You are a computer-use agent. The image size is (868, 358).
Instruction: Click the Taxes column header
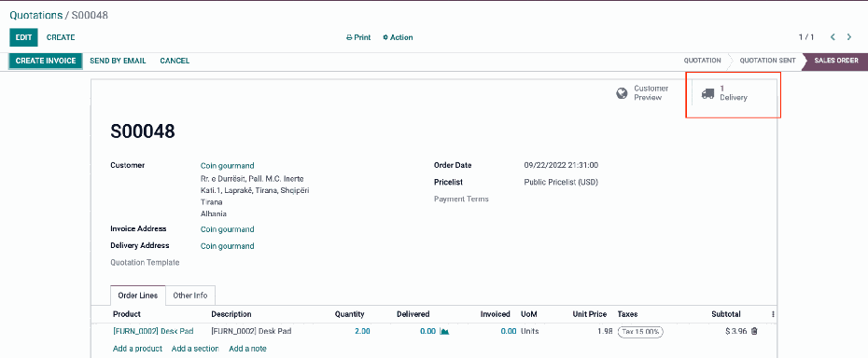pyautogui.click(x=628, y=314)
